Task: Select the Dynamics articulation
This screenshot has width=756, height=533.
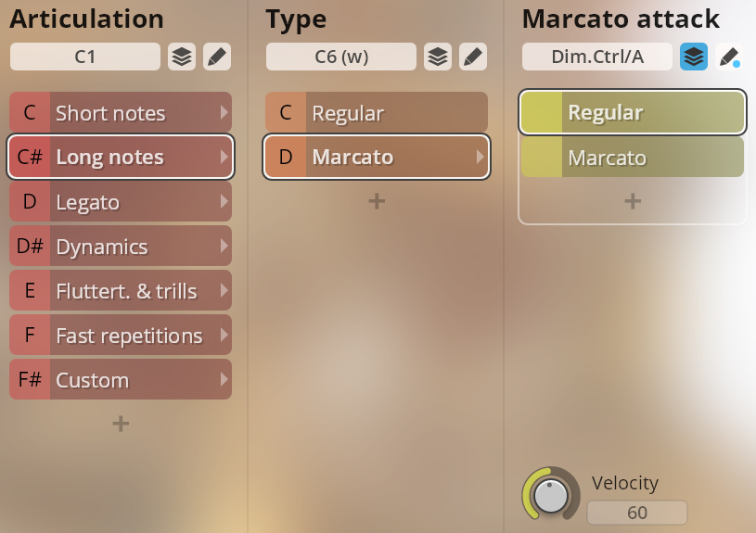Action: 121,247
